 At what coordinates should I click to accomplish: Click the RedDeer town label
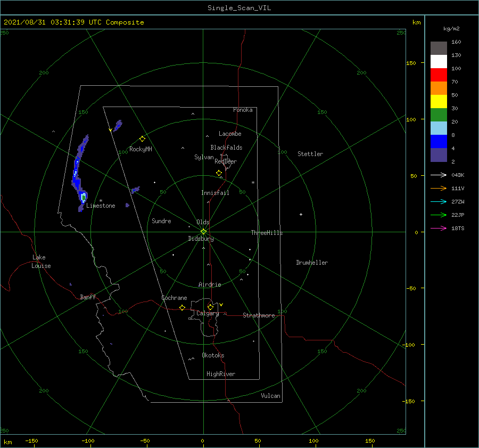point(226,161)
